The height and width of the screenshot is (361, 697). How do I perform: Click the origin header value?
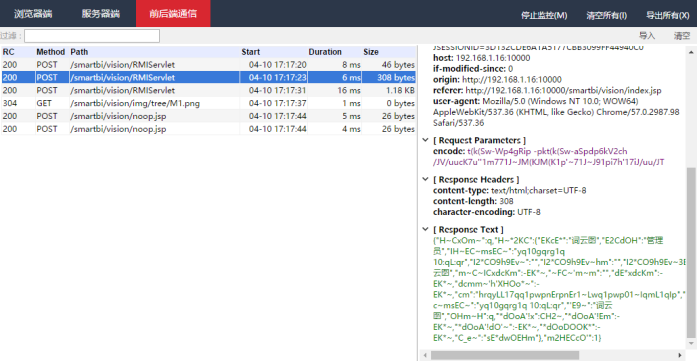click(x=512, y=80)
